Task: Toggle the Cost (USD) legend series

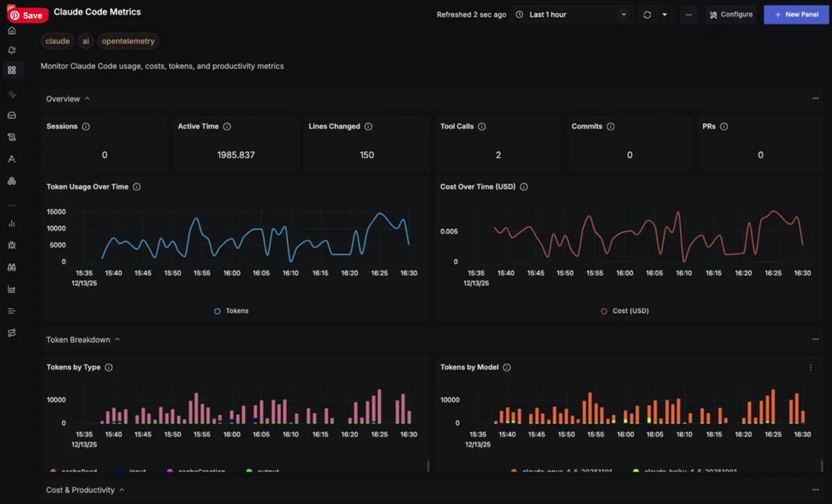Action: tap(625, 311)
